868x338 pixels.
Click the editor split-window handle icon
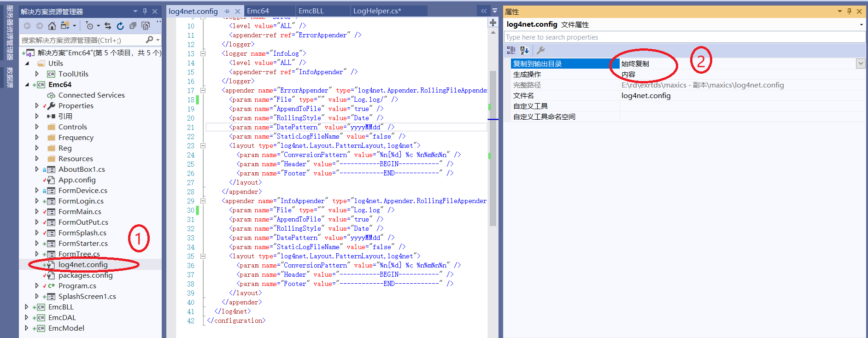[x=493, y=23]
